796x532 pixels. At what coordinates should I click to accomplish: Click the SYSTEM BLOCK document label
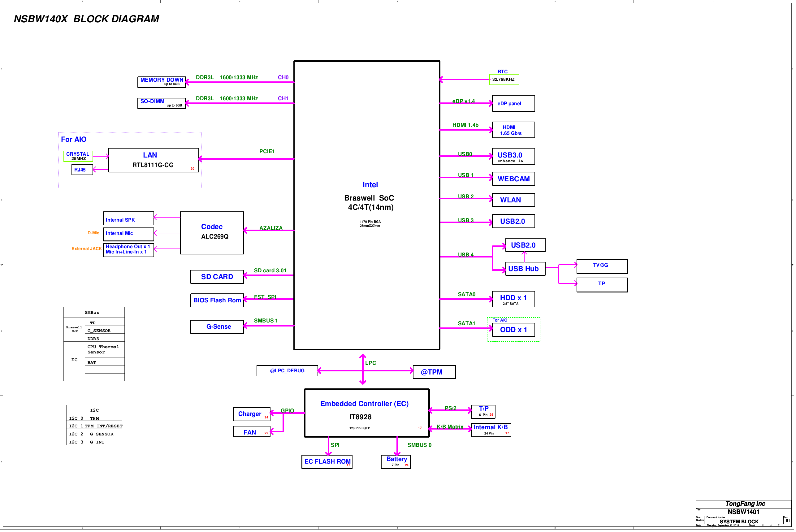tap(739, 521)
